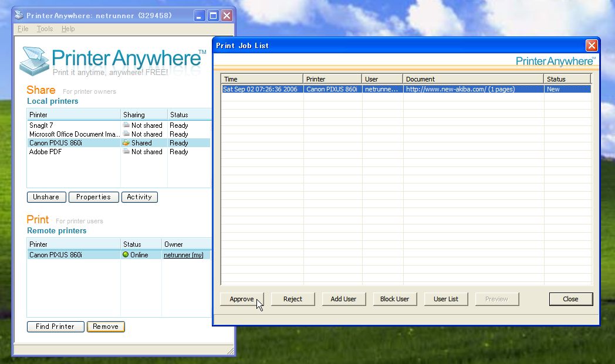Sort job list by Document column header
615x364 pixels.
473,79
